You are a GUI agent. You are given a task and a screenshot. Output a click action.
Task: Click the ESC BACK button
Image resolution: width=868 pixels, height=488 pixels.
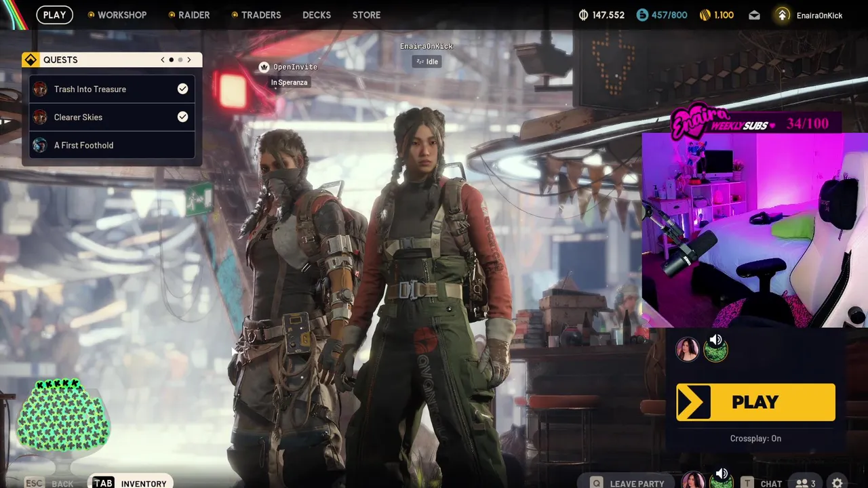click(x=50, y=483)
